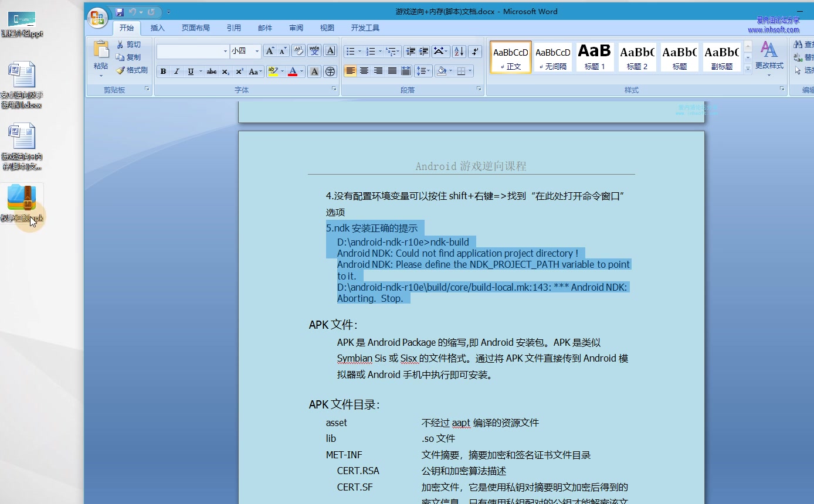Open the 开始 (Home) ribbon tab

point(127,28)
